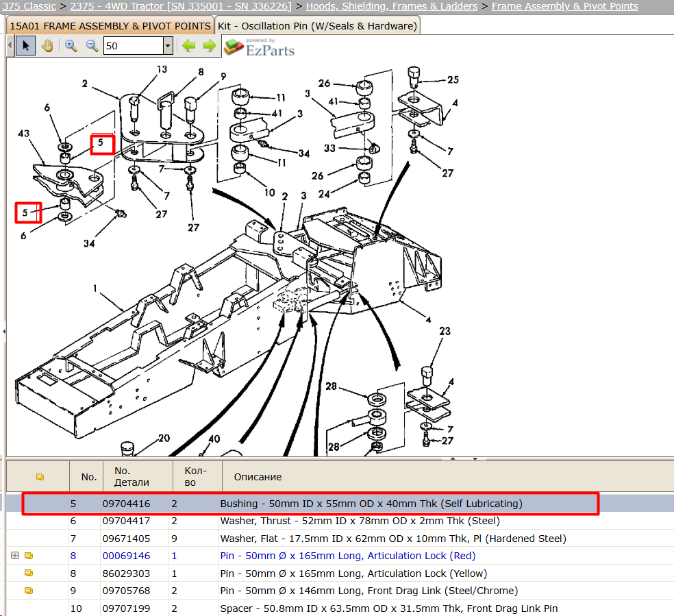
Task: Follow the 2375 - 4WD Tractor breadcrumb link
Action: click(181, 6)
